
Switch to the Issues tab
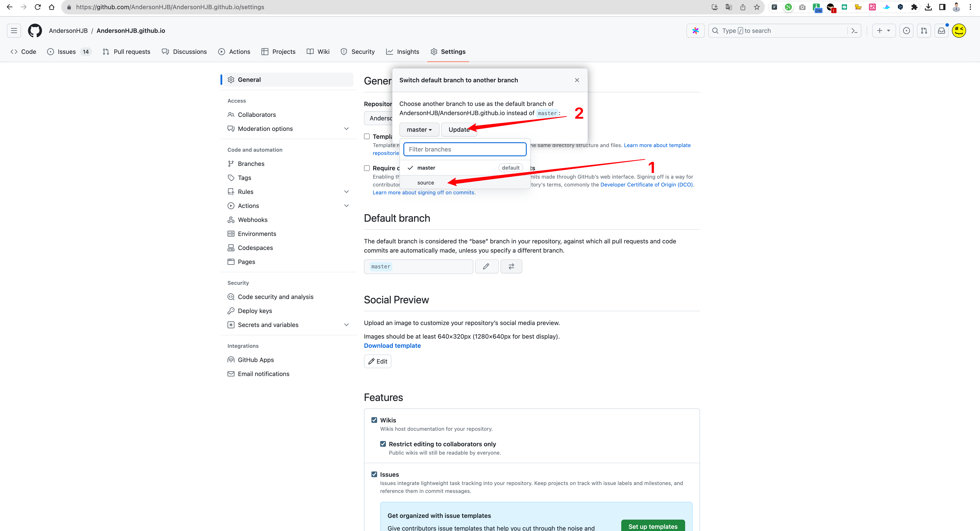pos(69,52)
